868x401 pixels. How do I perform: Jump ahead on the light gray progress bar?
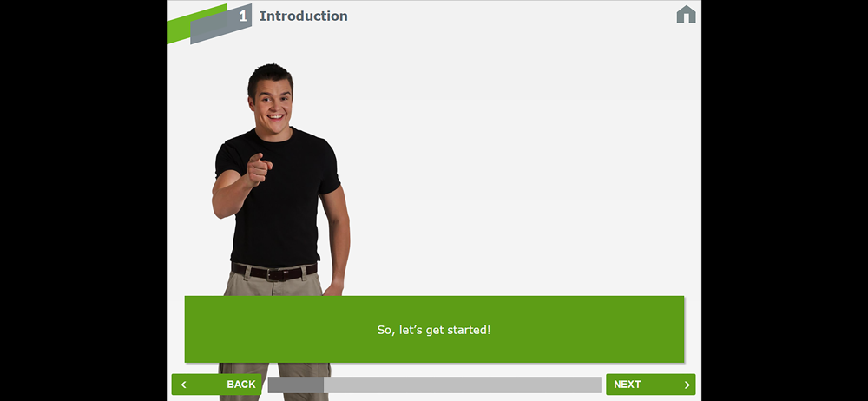pos(463,385)
